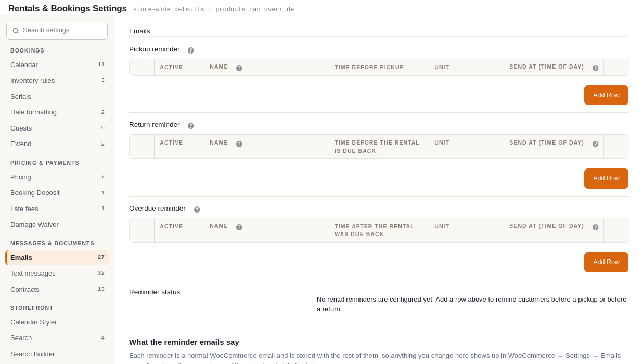Viewport: 643px width, 364px height.
Task: Open Calendar settings in sidebar
Action: click(x=57, y=65)
